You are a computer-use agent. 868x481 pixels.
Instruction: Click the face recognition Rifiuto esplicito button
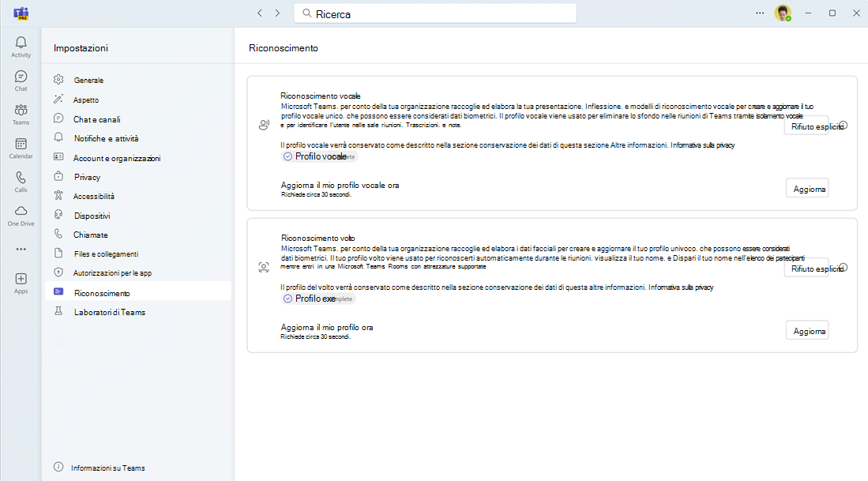click(x=806, y=269)
